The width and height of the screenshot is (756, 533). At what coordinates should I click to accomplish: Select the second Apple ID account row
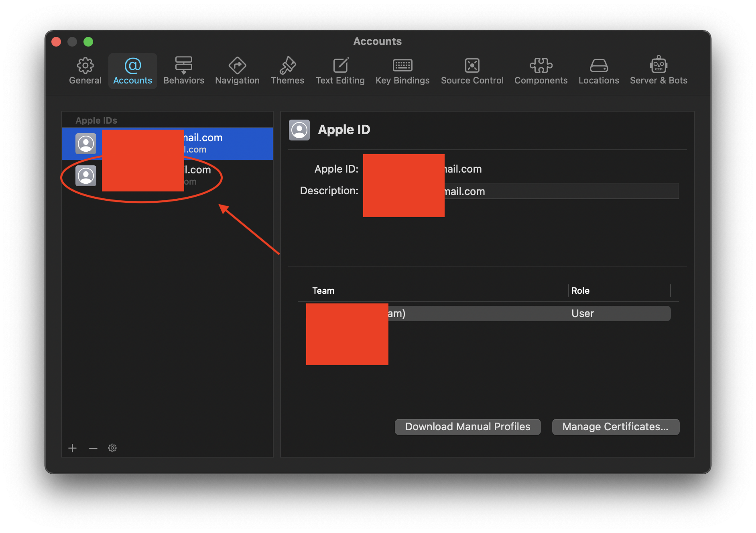pos(167,176)
